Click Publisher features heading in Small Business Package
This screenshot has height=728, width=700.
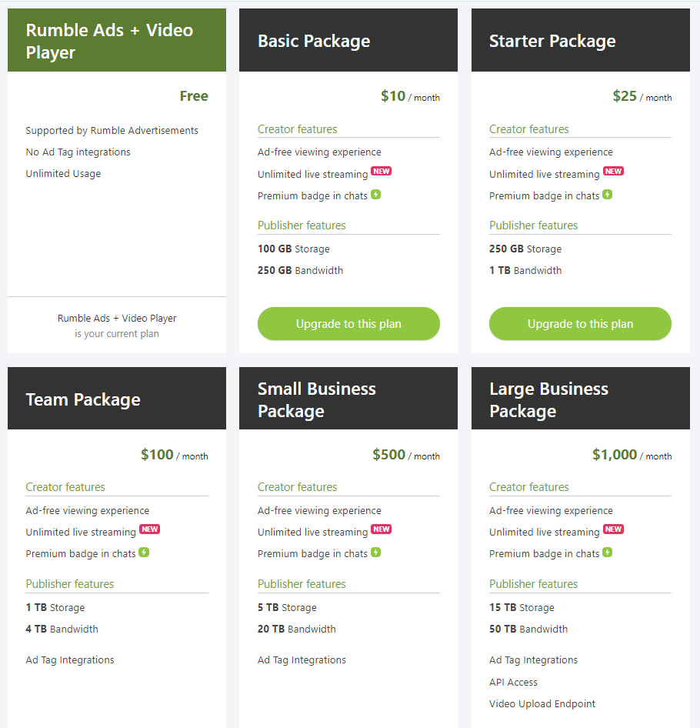point(302,583)
